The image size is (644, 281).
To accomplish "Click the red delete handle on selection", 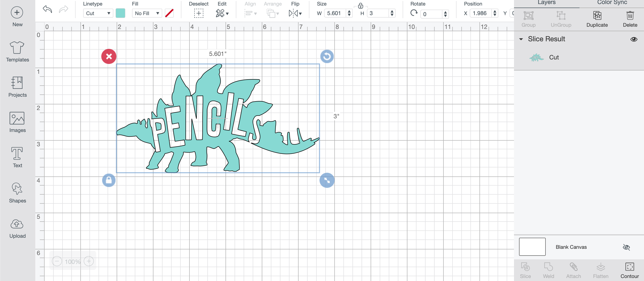I will pyautogui.click(x=109, y=56).
